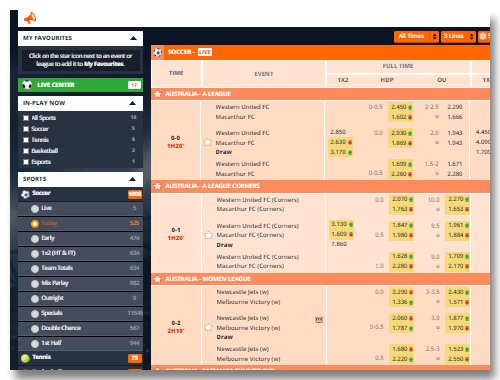
Task: Open the All Times dropdown
Action: pos(416,36)
